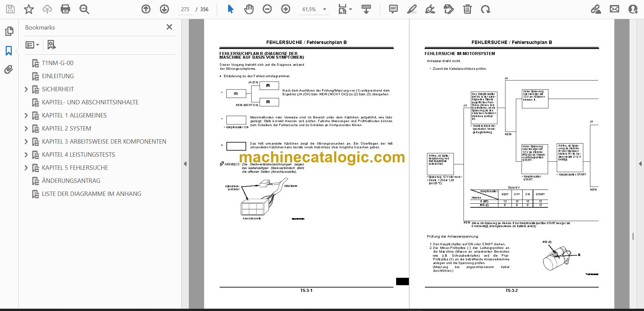Screen dimensions: 644x311
Task: Click the vertical scrollbar handle
Action: (633, 236)
